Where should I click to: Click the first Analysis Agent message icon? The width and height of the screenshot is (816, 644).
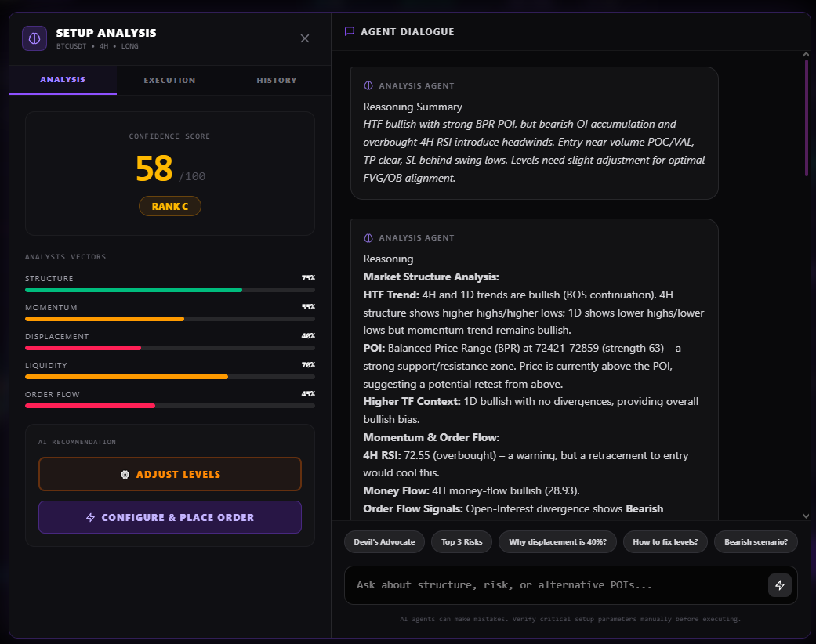click(368, 86)
